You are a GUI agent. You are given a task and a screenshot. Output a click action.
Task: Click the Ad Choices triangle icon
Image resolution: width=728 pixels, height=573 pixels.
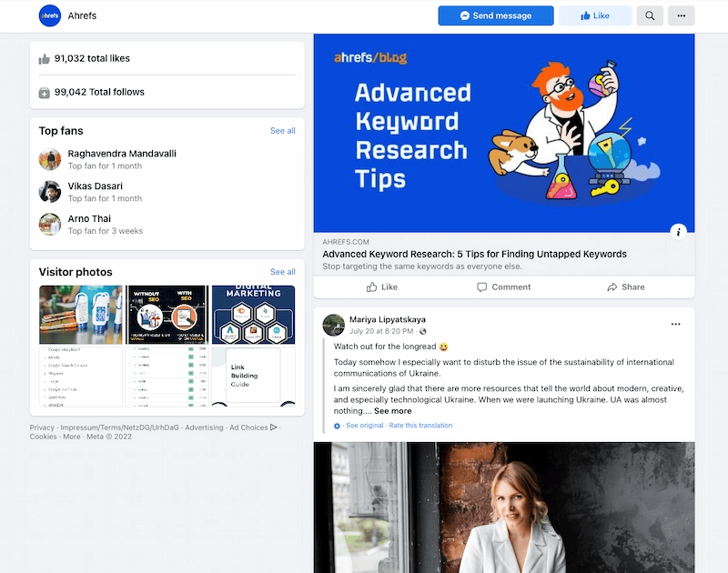(x=274, y=427)
